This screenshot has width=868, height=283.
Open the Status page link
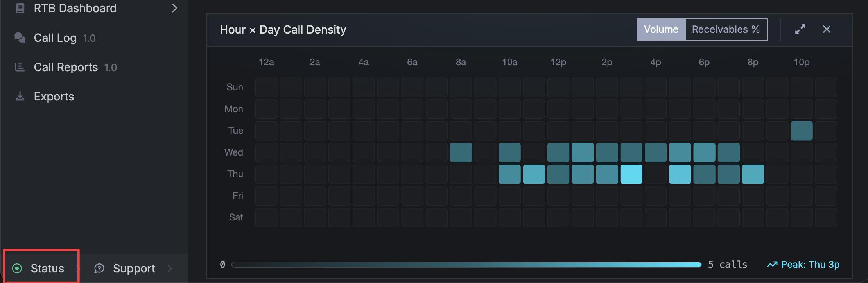pos(47,268)
